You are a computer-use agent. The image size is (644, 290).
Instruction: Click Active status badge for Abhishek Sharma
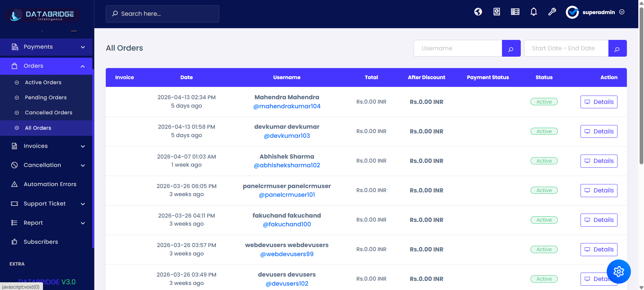click(544, 161)
